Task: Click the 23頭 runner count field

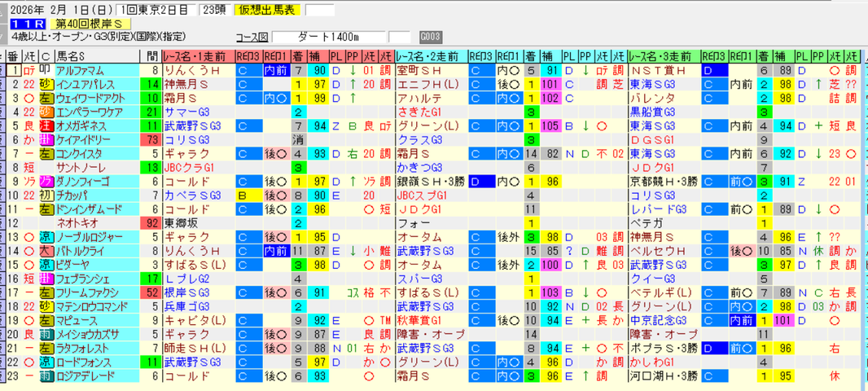Action: [214, 10]
